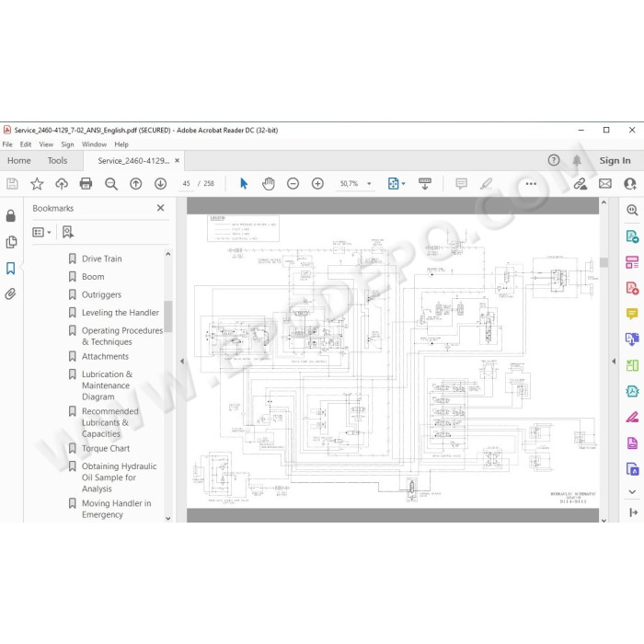Open the Attachments bookmark
This screenshot has width=644, height=644.
(105, 357)
